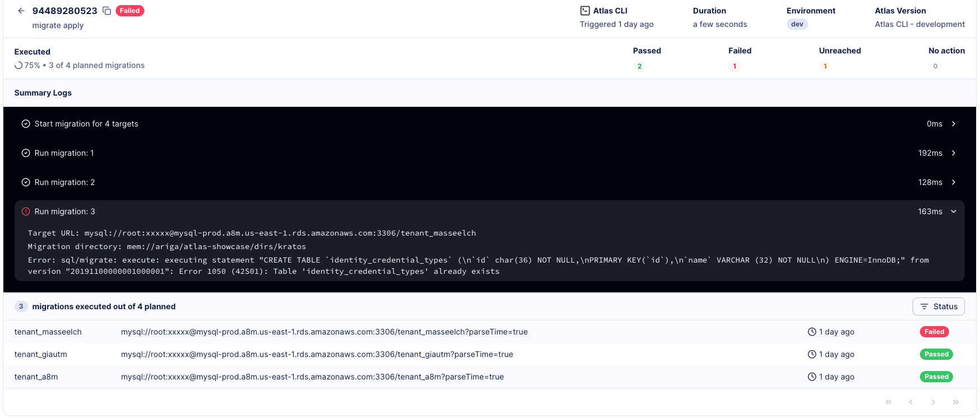Screen dimensions: 980x420
Task: Click Target URL line in error log
Action: click(252, 233)
